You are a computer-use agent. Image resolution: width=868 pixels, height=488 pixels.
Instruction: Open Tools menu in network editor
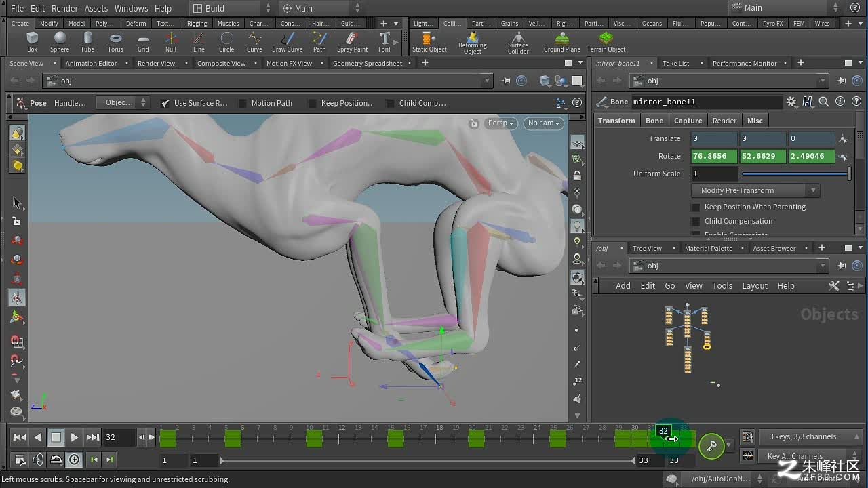click(x=722, y=285)
